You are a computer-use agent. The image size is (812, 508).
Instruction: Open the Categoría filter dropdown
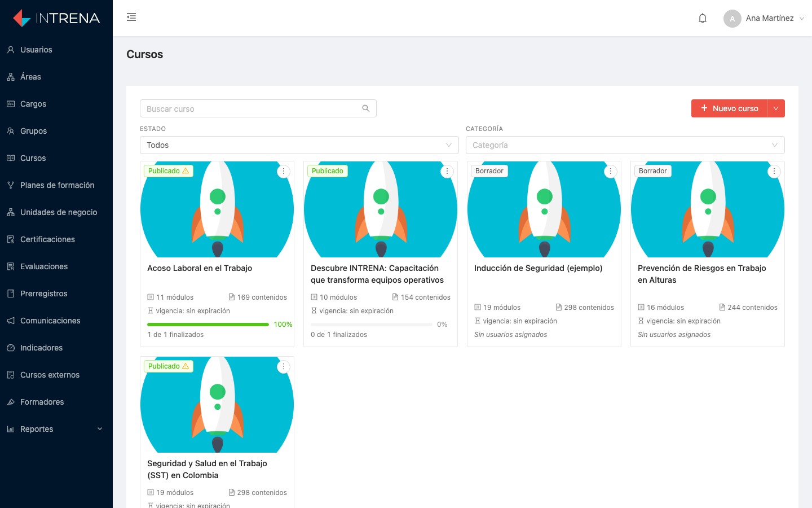(625, 145)
